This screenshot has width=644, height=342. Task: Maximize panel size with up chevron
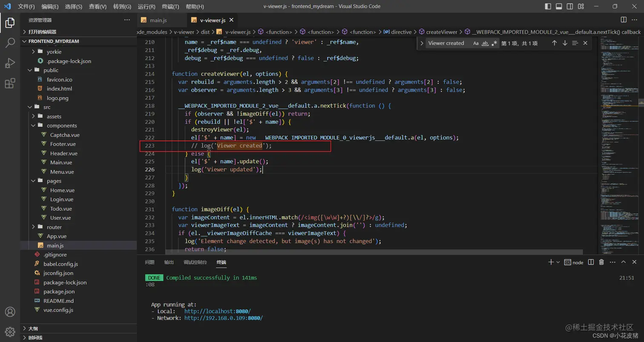point(623,262)
